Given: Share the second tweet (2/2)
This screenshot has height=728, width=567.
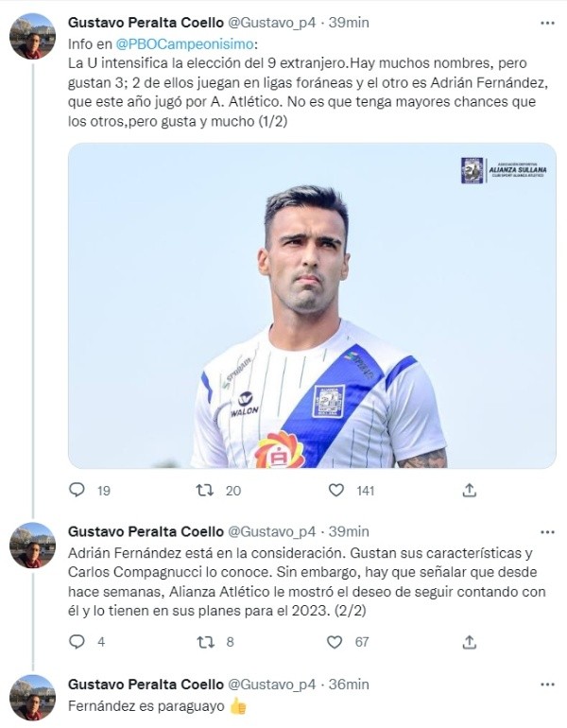Looking at the screenshot, I should (x=469, y=641).
